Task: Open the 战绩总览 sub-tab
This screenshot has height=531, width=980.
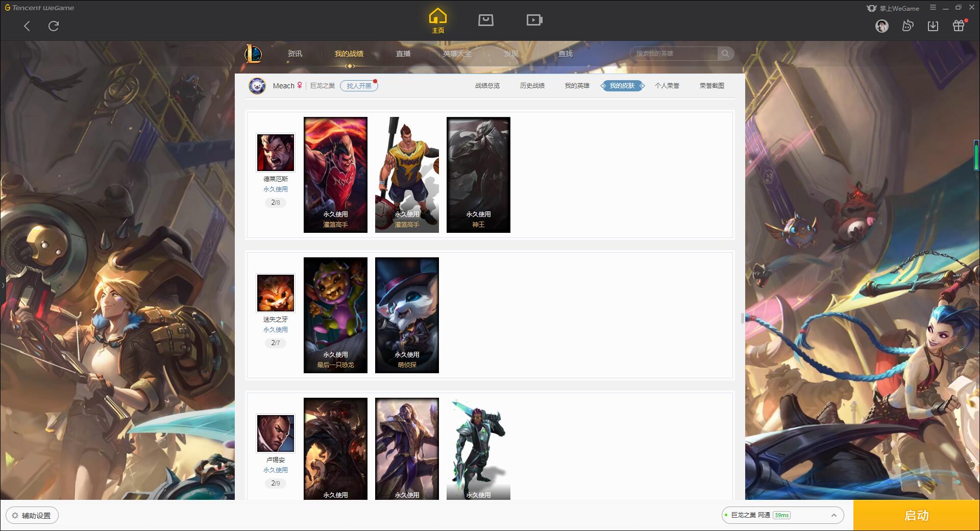Action: coord(487,86)
